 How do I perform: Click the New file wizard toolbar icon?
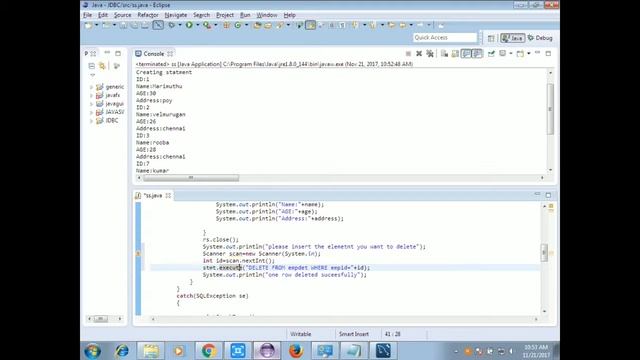coord(88,25)
